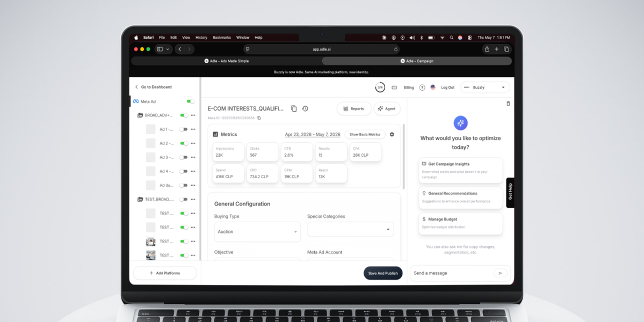The height and width of the screenshot is (322, 644).
Task: Click the sparkle AI assistant icon
Action: click(460, 123)
